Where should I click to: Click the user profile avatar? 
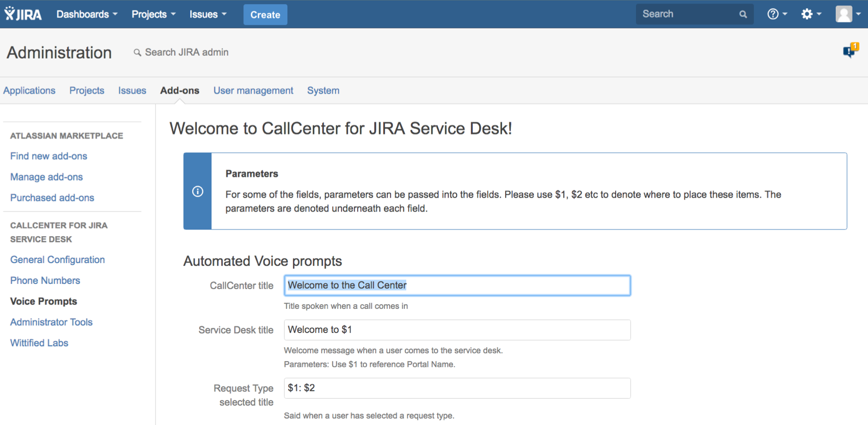pyautogui.click(x=844, y=14)
